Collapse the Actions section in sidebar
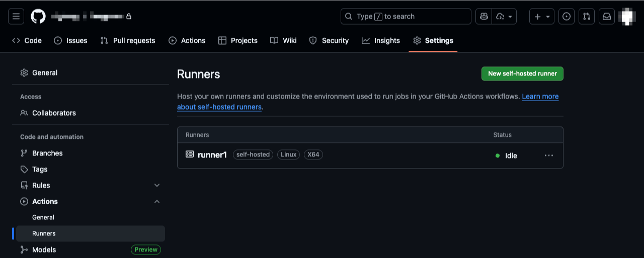The image size is (644, 258). click(x=157, y=202)
